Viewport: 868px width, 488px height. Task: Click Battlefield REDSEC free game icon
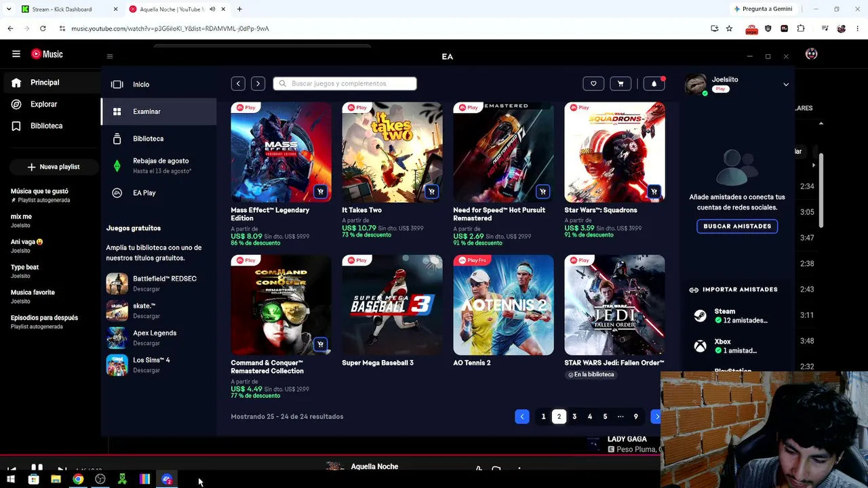(117, 283)
